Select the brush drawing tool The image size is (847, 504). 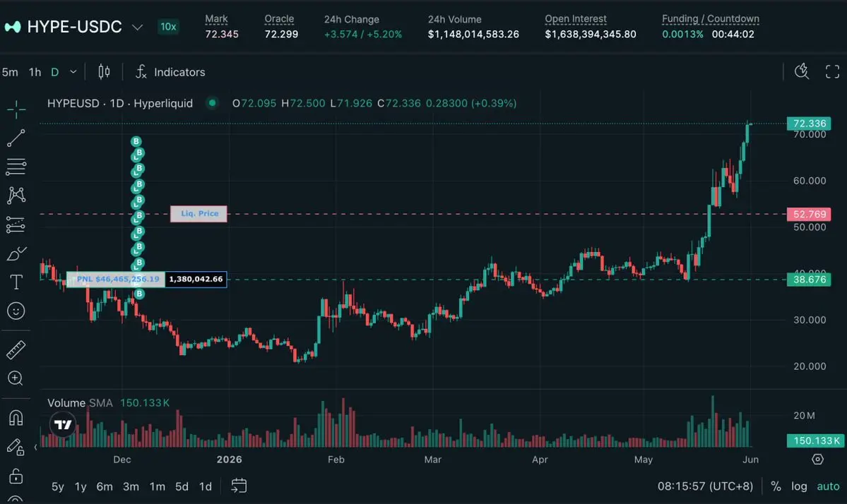(x=16, y=253)
